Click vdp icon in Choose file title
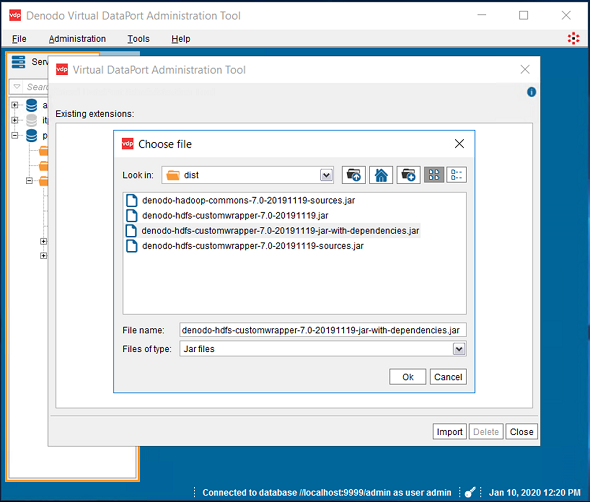Image resolution: width=590 pixels, height=502 pixels. coord(128,144)
